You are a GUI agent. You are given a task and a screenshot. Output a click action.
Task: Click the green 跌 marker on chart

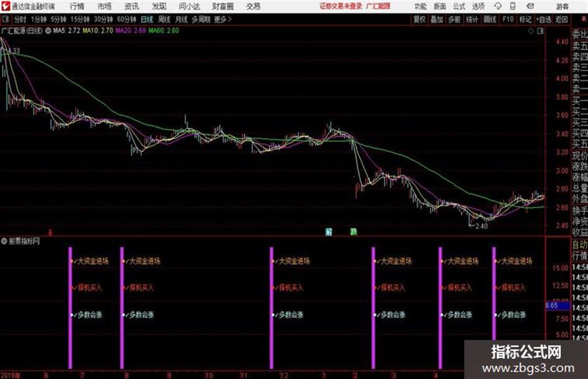(353, 232)
